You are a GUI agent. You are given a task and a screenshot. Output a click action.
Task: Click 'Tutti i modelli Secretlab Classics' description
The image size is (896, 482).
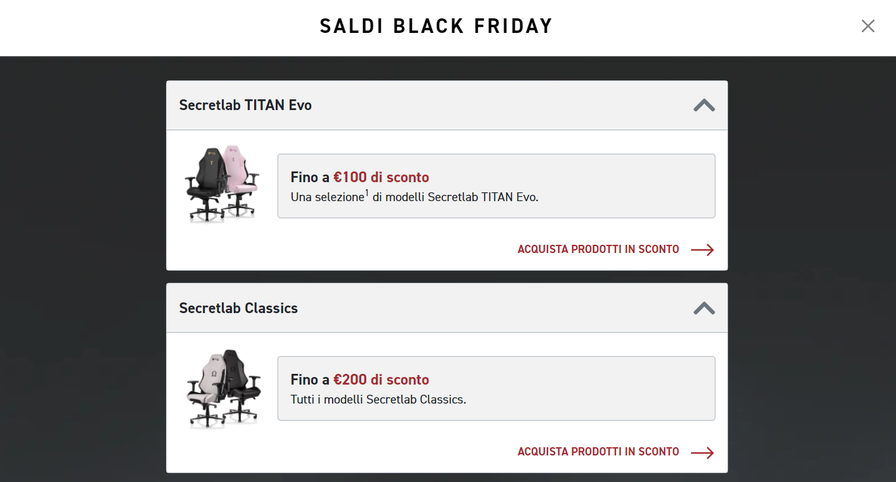coord(378,399)
